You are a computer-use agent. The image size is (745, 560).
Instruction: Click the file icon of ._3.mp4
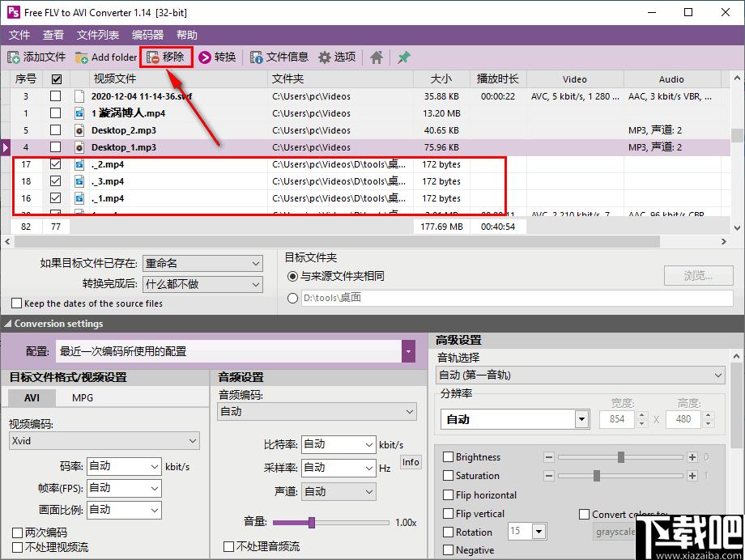pyautogui.click(x=79, y=181)
